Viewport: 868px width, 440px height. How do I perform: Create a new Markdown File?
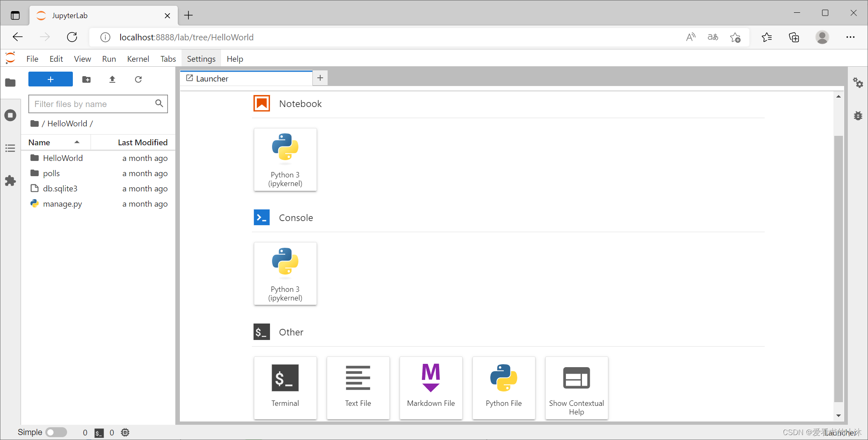[431, 388]
